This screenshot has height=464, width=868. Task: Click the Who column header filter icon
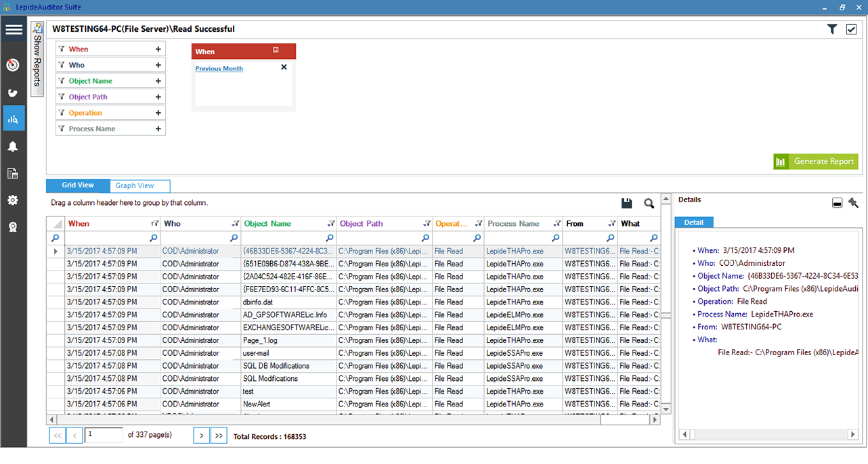click(236, 224)
